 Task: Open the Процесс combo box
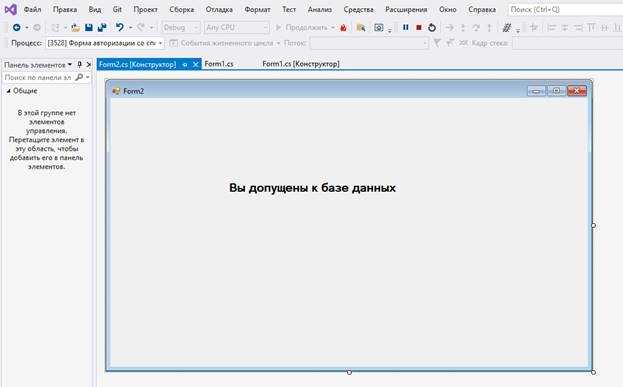(x=105, y=43)
